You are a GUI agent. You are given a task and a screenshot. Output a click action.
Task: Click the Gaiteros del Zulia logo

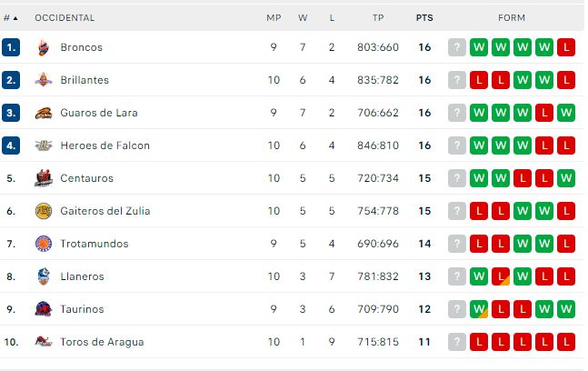coord(44,211)
